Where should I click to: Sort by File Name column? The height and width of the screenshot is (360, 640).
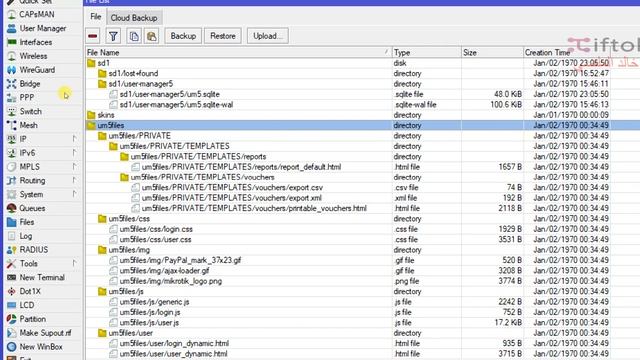pos(238,53)
